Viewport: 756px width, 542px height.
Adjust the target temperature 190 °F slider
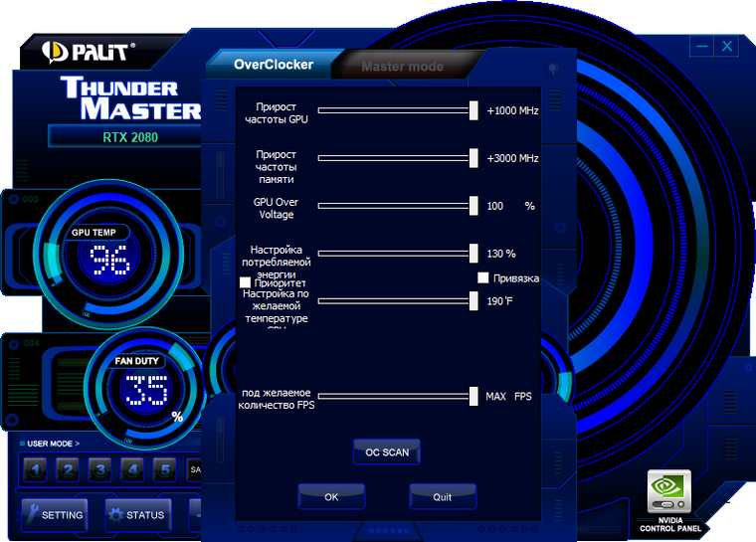click(473, 301)
